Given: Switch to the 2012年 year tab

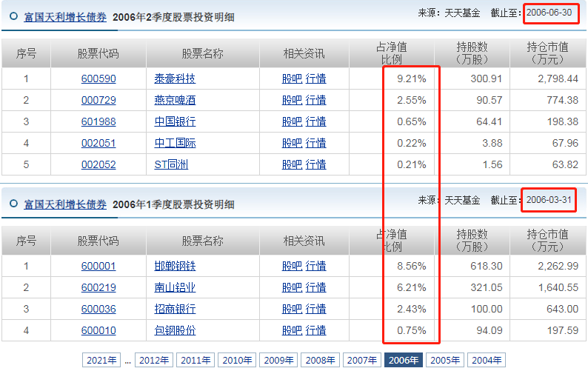Looking at the screenshot, I should pyautogui.click(x=154, y=360).
